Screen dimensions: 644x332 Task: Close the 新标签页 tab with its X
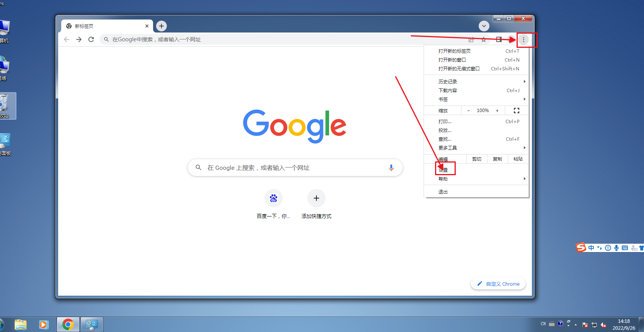(147, 26)
